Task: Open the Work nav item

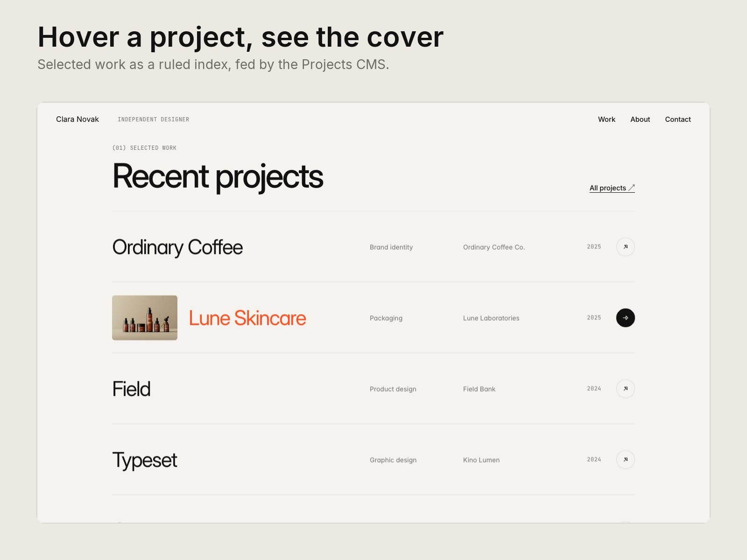Action: pyautogui.click(x=606, y=119)
